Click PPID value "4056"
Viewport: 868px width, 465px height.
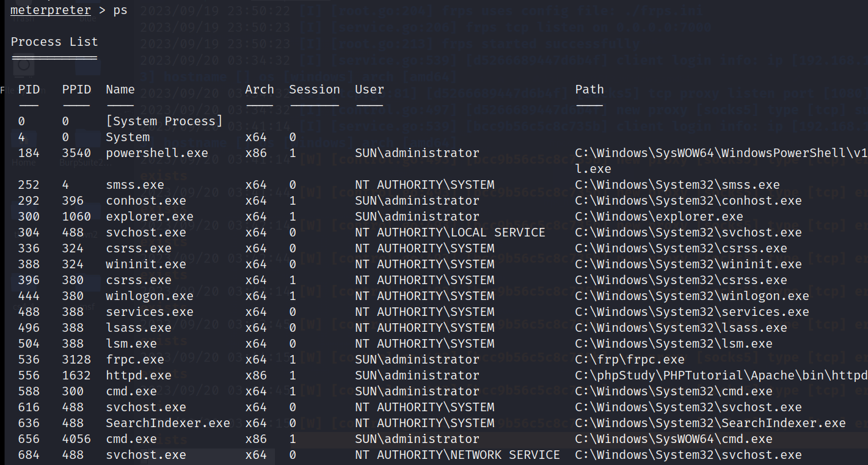click(76, 439)
